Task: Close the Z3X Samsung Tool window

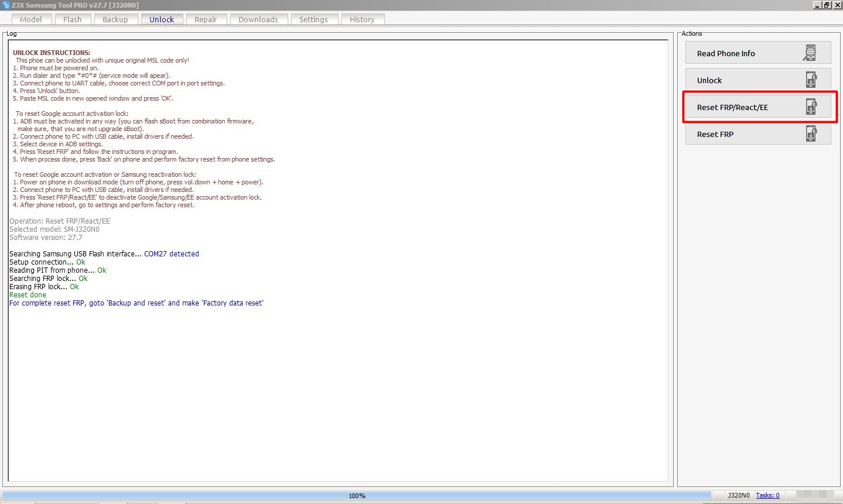Action: click(837, 5)
